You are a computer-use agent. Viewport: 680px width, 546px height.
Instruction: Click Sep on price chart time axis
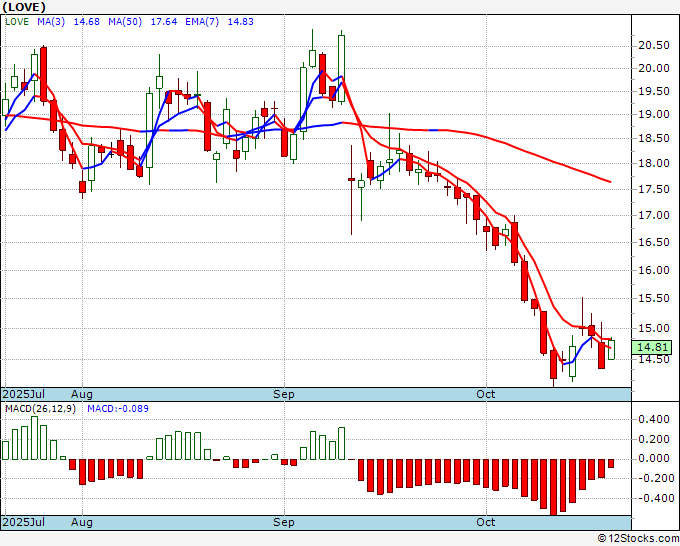(284, 394)
